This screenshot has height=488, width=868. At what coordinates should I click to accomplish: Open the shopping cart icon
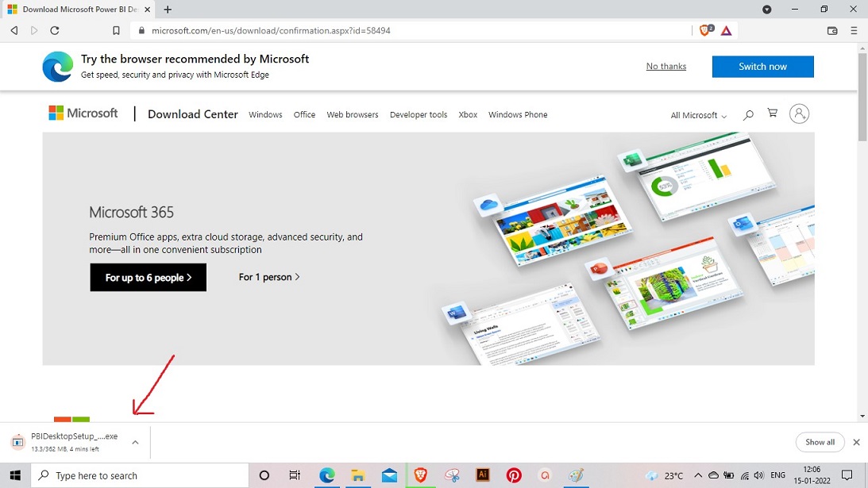point(772,113)
